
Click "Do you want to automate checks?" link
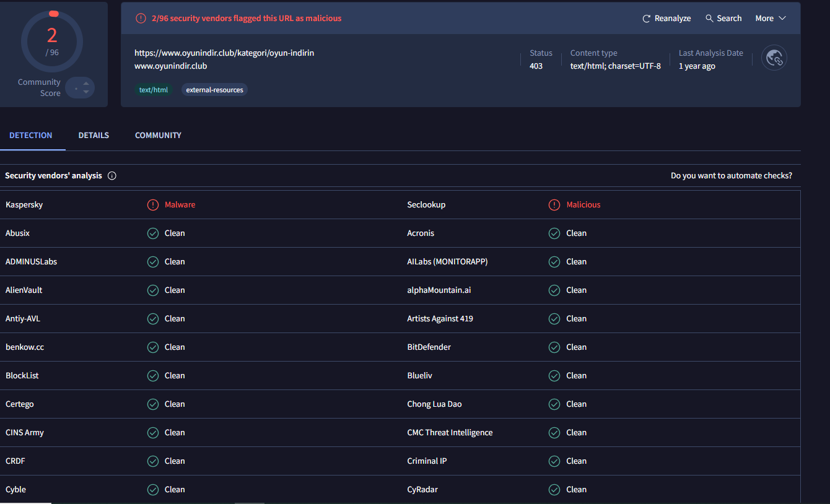click(731, 176)
